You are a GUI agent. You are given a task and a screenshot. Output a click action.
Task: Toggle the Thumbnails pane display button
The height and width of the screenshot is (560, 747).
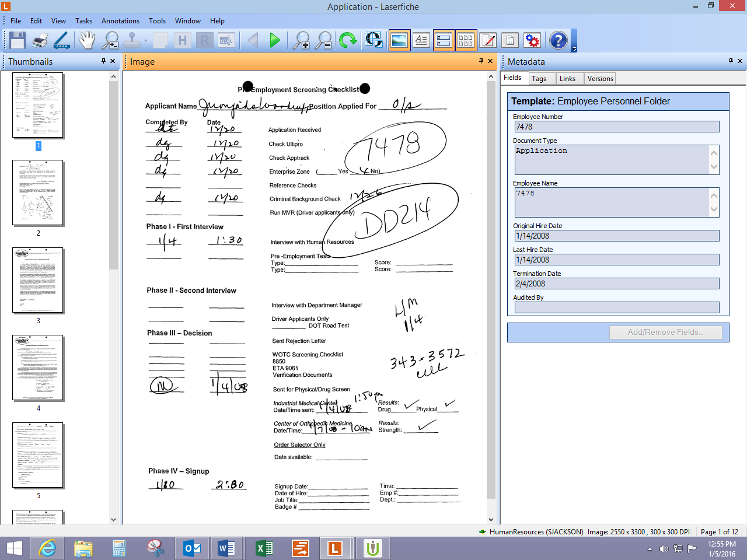click(466, 40)
